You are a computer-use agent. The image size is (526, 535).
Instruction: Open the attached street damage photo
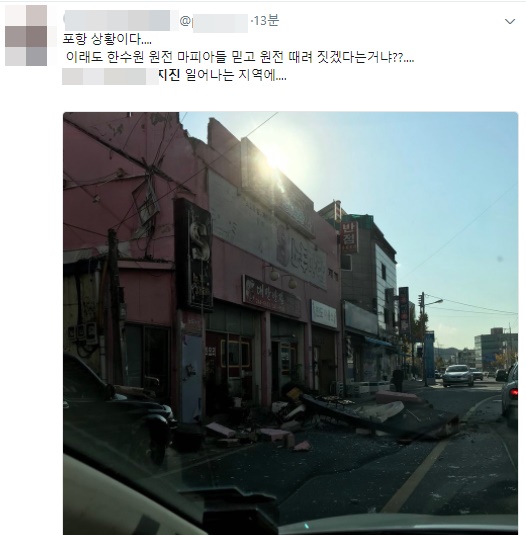[x=290, y=323]
